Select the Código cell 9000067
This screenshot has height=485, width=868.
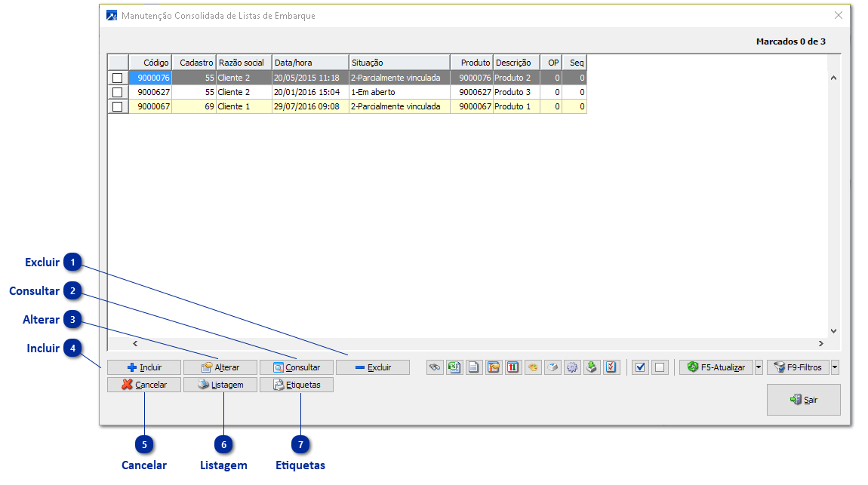(x=150, y=107)
